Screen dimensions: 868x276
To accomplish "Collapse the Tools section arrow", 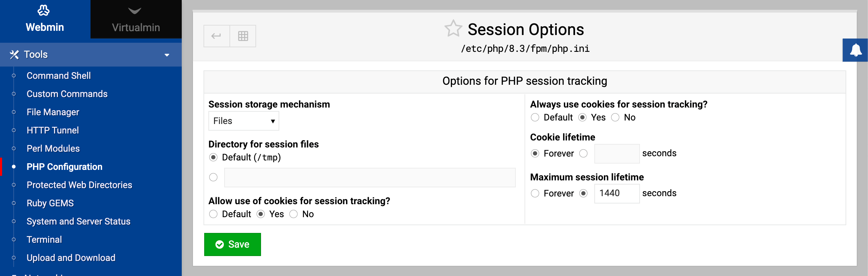I will pos(167,55).
